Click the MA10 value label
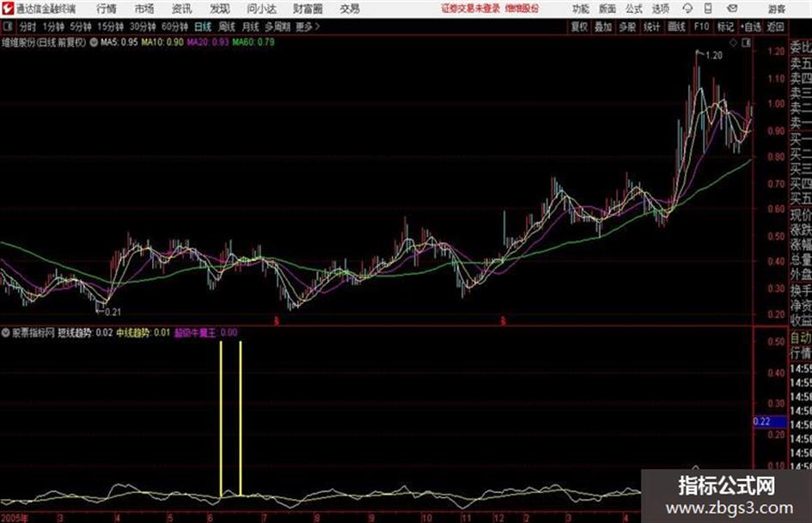812x523 pixels. 162,42
